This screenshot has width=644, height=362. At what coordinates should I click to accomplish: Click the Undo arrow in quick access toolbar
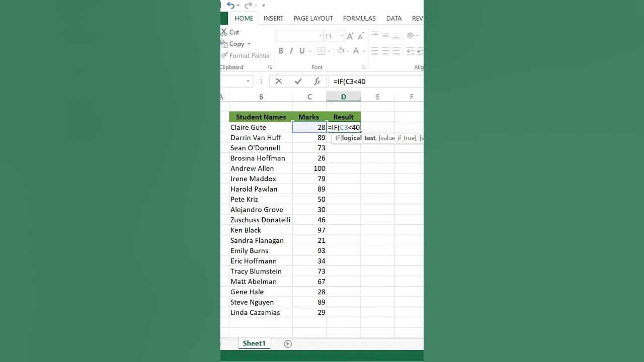click(230, 6)
